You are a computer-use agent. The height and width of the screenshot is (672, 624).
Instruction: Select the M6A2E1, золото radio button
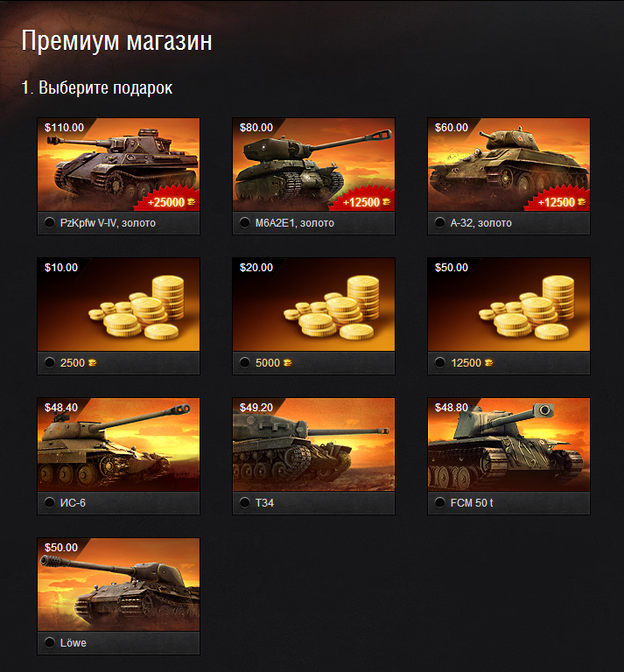point(245,222)
